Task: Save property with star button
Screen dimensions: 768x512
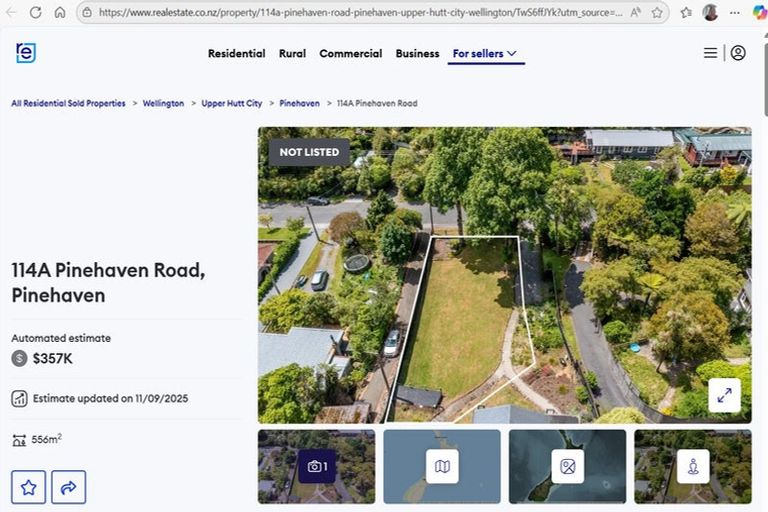Action: click(x=28, y=487)
